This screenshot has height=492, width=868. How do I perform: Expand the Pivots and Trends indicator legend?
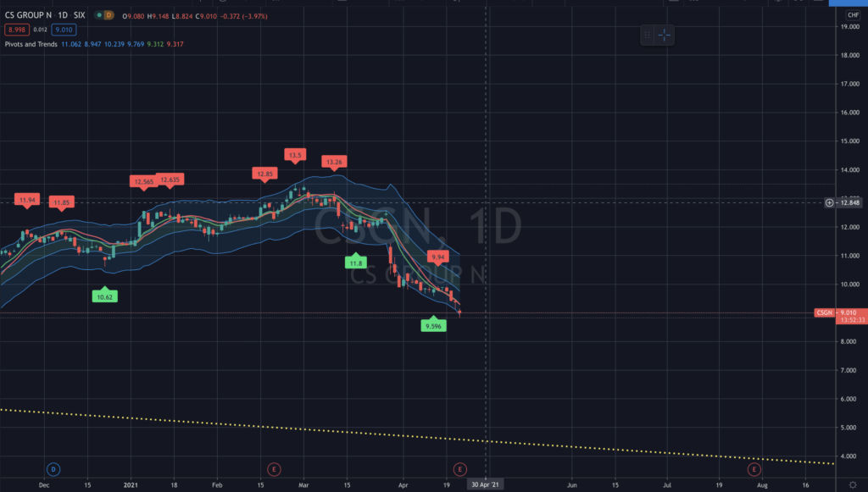pyautogui.click(x=31, y=44)
